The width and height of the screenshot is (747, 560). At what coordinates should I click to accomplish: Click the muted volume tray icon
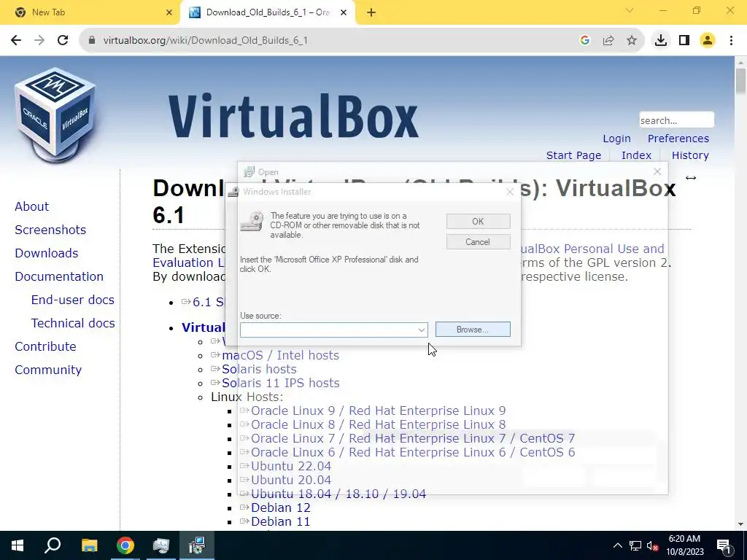coord(653,545)
